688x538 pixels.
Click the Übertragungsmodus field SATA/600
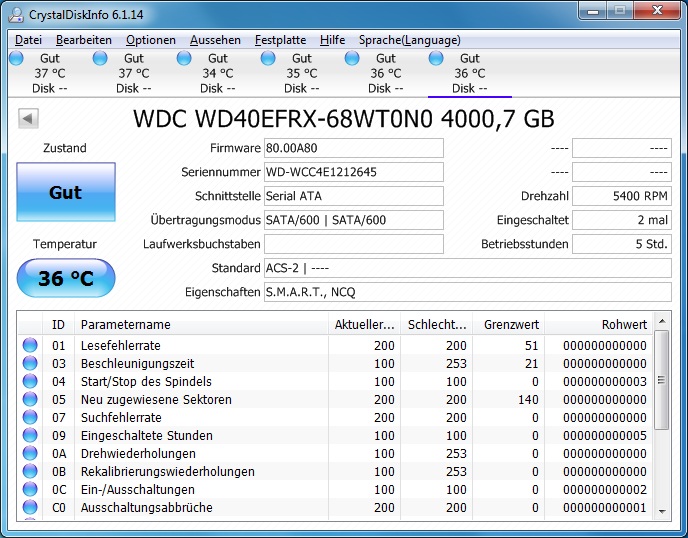pos(354,220)
